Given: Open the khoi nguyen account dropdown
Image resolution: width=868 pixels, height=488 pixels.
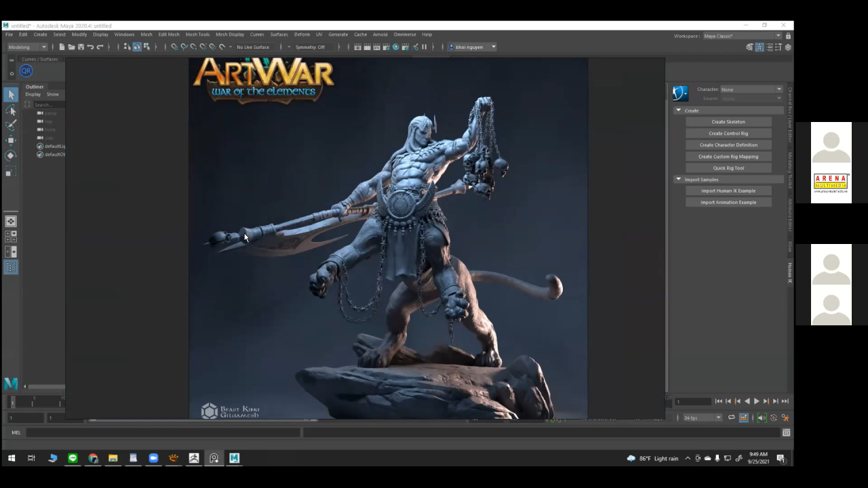Looking at the screenshot, I should 473,47.
